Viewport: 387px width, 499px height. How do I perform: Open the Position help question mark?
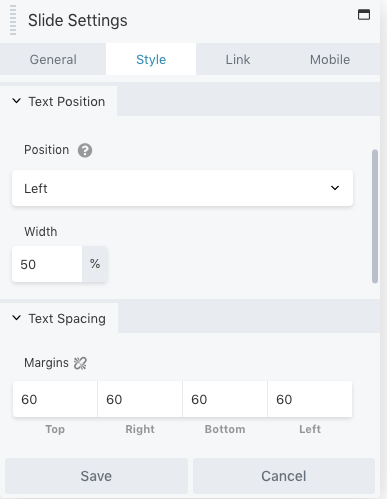tap(85, 150)
